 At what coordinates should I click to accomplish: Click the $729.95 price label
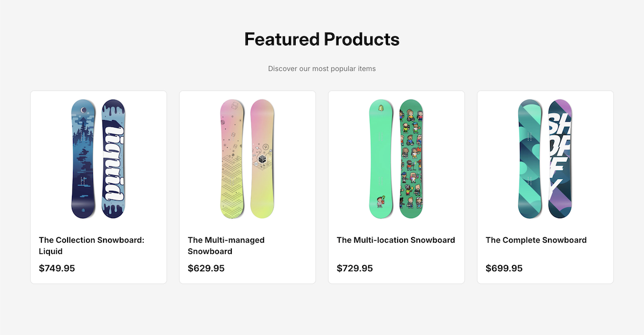point(355,268)
